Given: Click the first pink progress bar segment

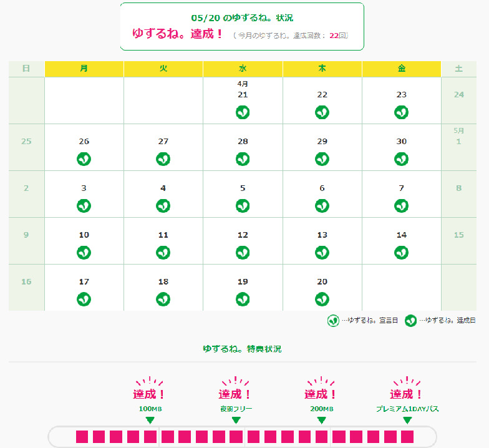Looking at the screenshot, I should click(x=82, y=436).
